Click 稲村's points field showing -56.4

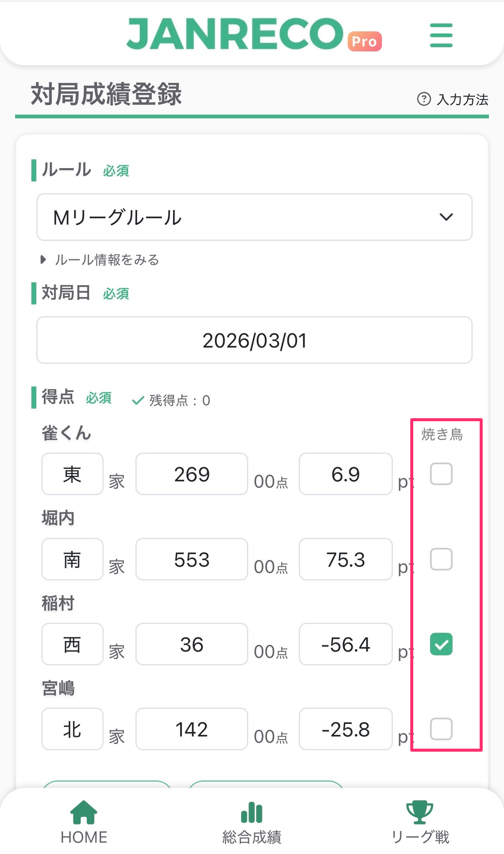click(346, 644)
